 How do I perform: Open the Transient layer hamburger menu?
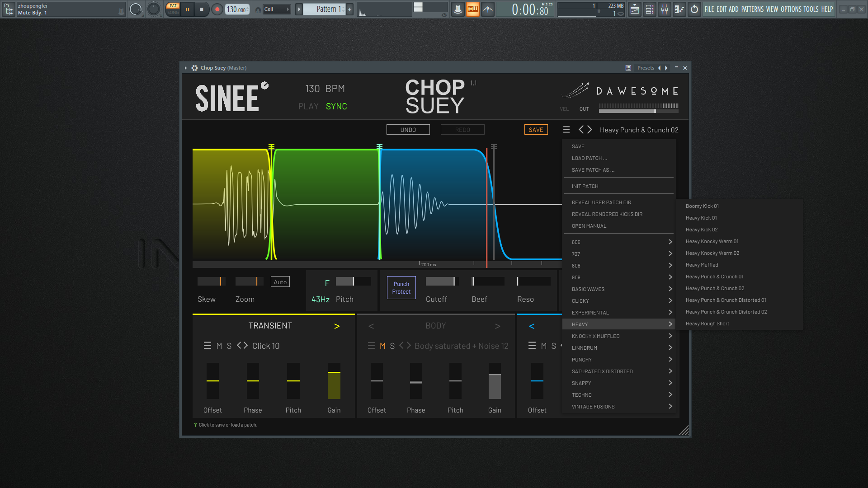[208, 346]
